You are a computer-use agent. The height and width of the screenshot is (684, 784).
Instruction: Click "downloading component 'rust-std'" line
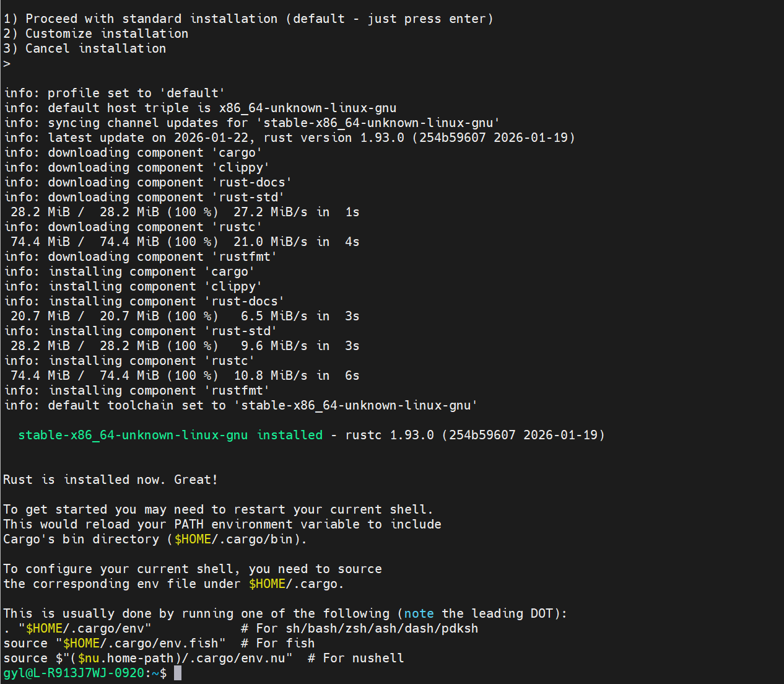144,197
